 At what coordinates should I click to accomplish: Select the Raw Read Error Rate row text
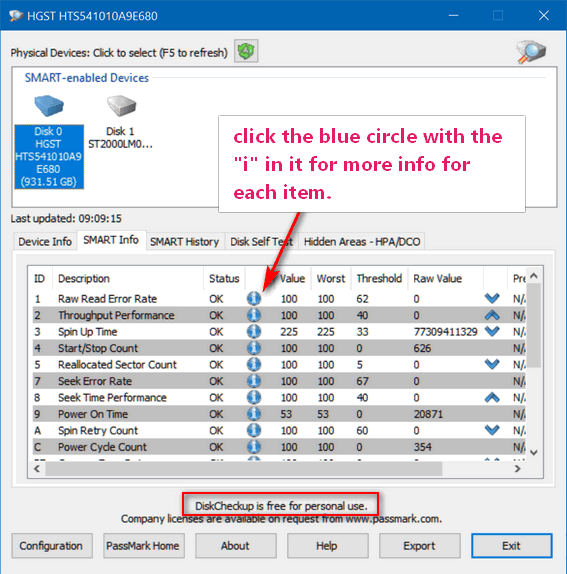click(x=107, y=299)
